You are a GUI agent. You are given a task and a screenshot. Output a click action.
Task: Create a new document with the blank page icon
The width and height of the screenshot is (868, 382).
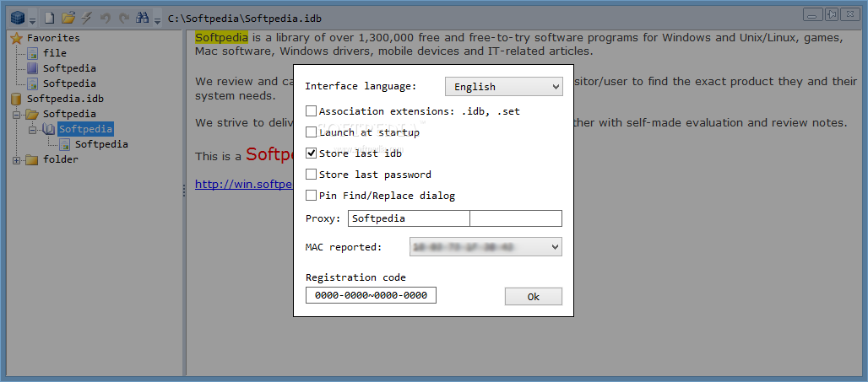point(50,19)
